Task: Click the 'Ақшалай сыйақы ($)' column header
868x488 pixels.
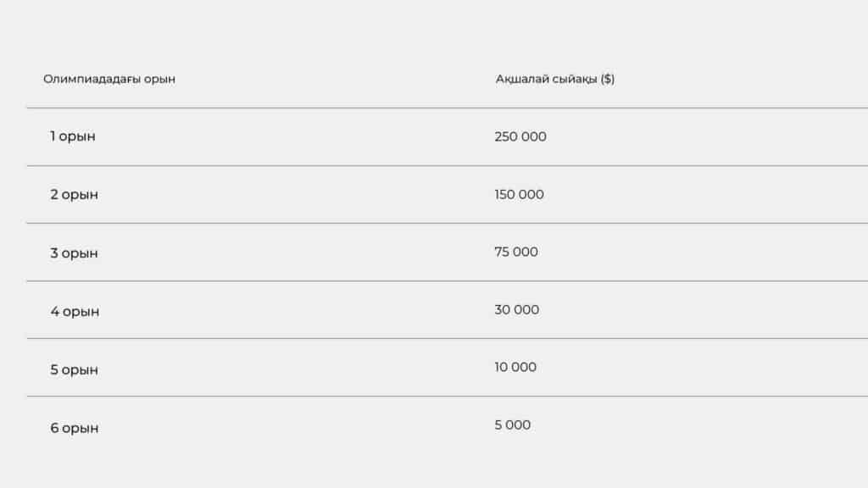Action: (x=555, y=79)
